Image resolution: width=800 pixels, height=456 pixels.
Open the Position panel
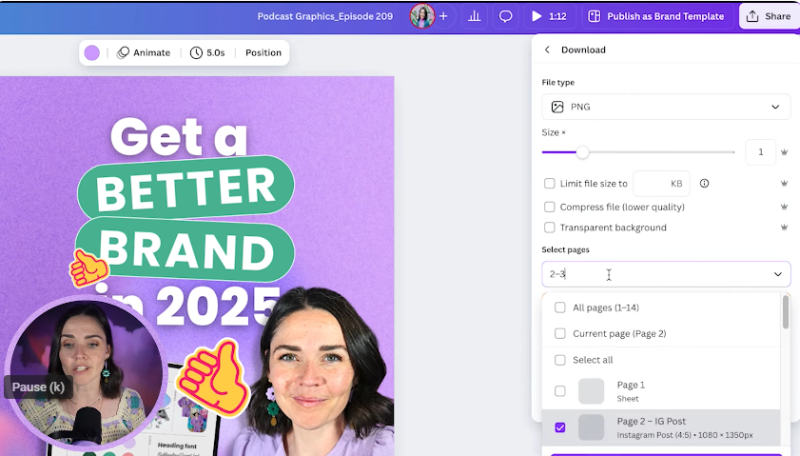(263, 53)
